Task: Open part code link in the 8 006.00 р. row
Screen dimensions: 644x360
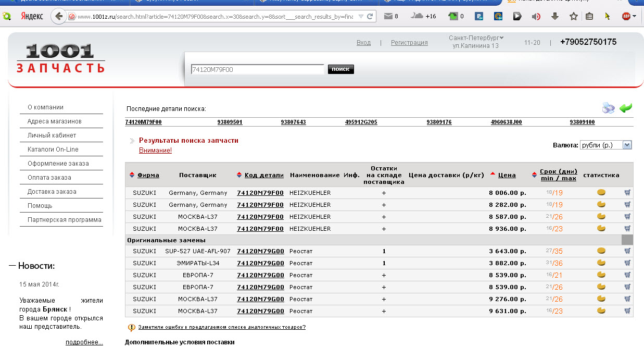Action: coord(260,193)
